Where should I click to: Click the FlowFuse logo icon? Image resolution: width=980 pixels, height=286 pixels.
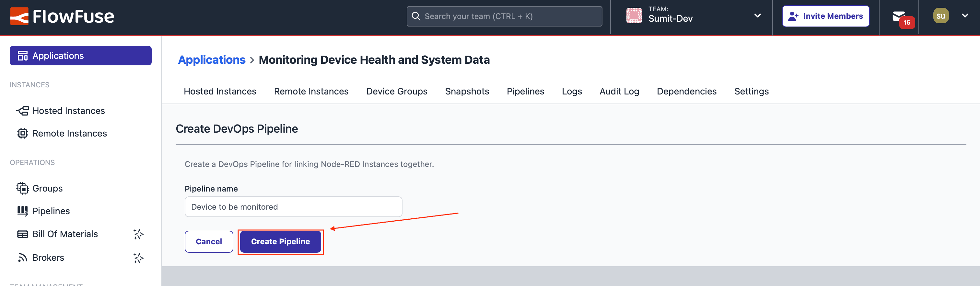(x=19, y=16)
